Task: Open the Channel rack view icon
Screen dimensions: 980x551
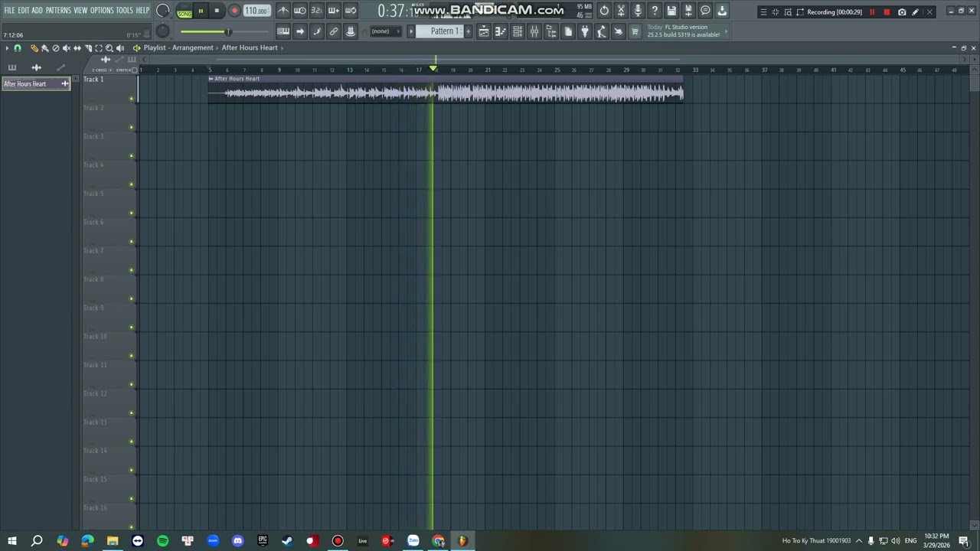Action: pos(518,31)
